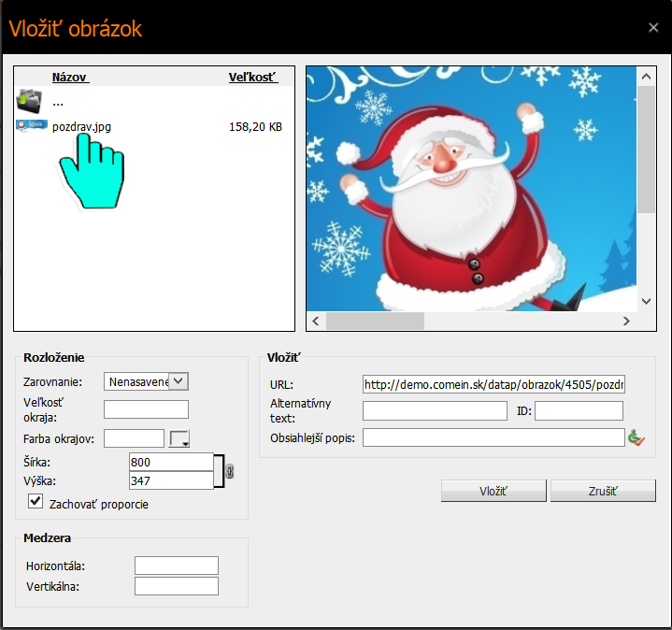Click the Zrušiť button
Screen dimensions: 672x630
[603, 491]
